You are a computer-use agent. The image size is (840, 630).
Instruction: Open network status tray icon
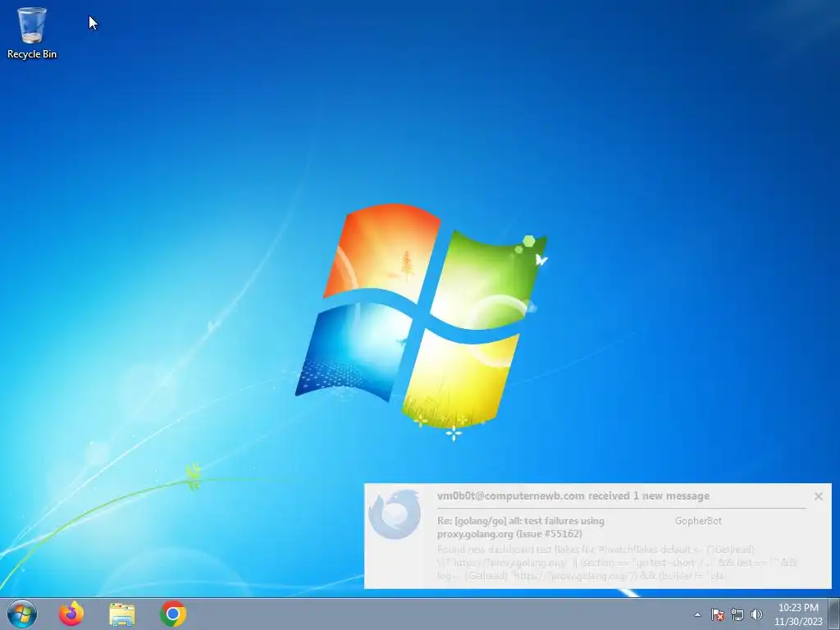[737, 614]
